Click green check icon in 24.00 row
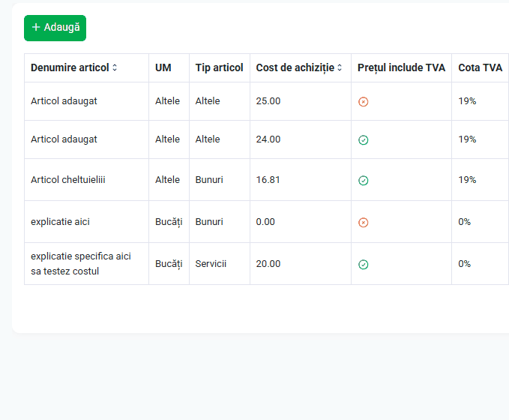The height and width of the screenshot is (420, 509). 364,140
